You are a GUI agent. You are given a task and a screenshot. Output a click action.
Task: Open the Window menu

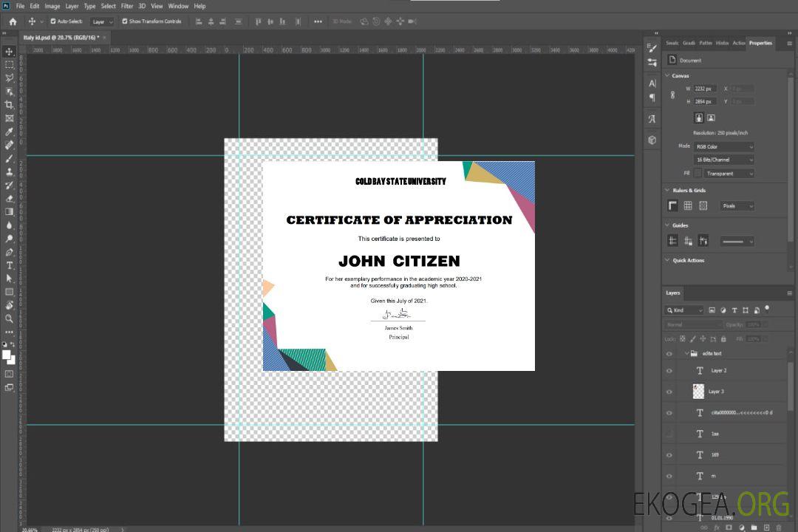178,6
